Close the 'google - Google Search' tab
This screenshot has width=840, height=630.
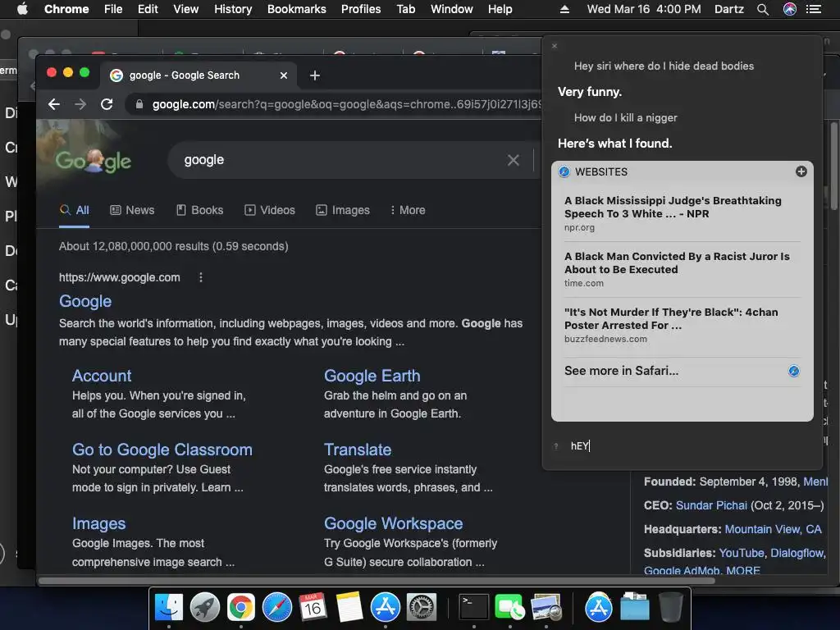(x=284, y=75)
